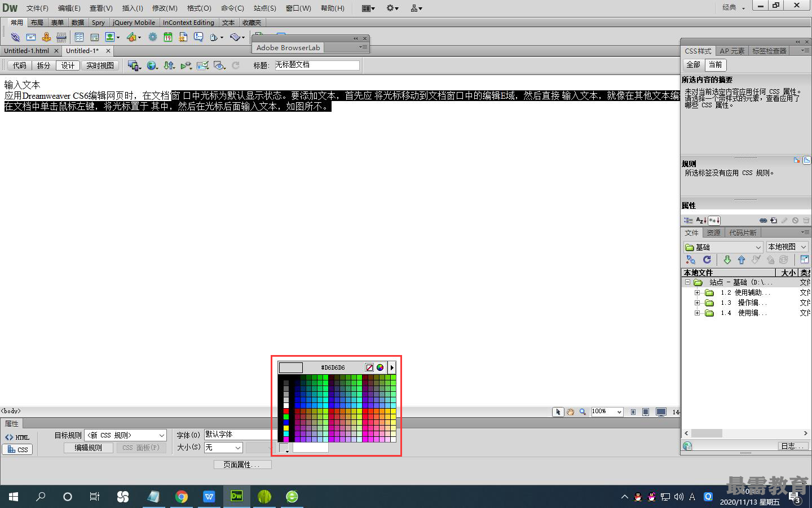Insert a table from the Insert bar
This screenshot has height=508, width=812.
tap(79, 37)
